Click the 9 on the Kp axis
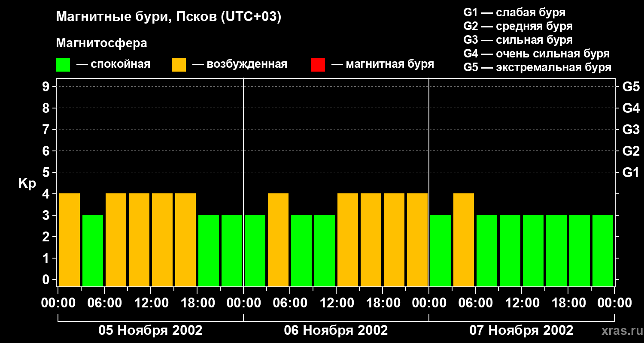The width and height of the screenshot is (644, 343). click(x=46, y=87)
